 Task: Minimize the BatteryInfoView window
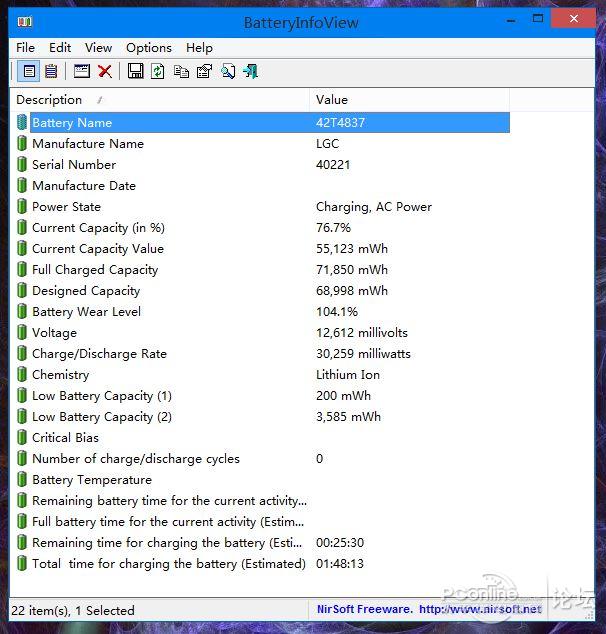[x=511, y=19]
